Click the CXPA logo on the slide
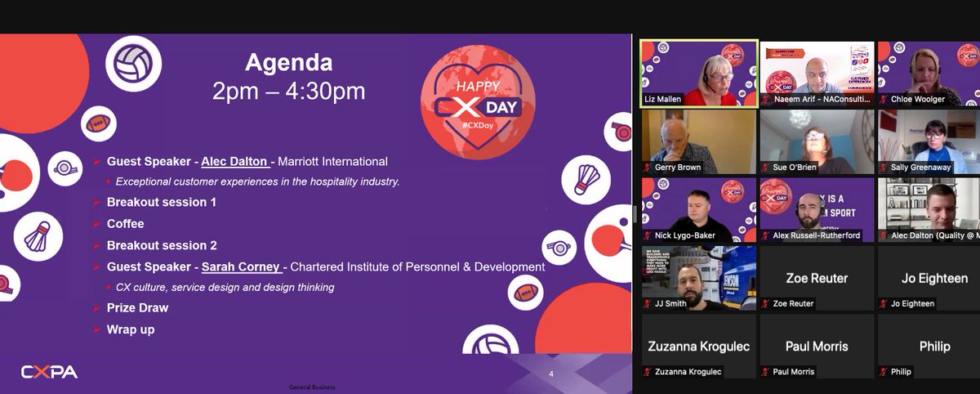The image size is (980, 394). tap(49, 372)
